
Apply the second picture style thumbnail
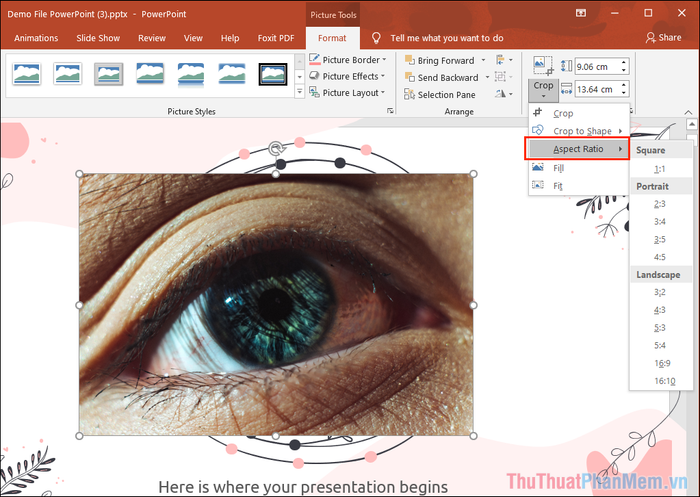point(67,74)
